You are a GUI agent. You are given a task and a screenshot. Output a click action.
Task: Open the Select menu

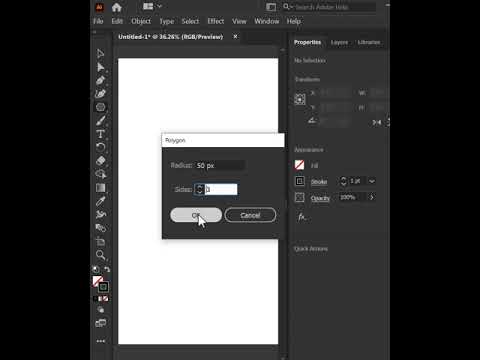click(190, 21)
